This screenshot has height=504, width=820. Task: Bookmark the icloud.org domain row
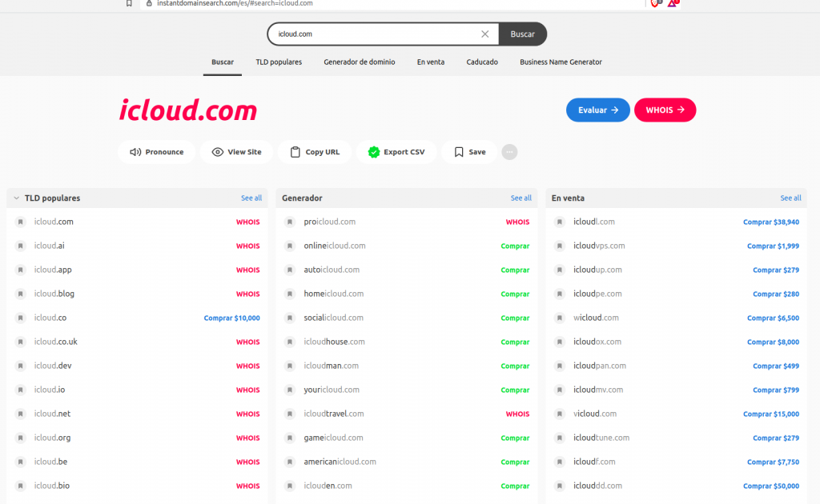point(20,438)
